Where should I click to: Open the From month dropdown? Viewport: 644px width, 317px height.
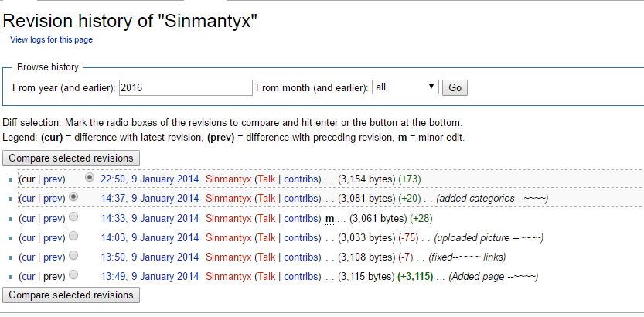(x=405, y=87)
